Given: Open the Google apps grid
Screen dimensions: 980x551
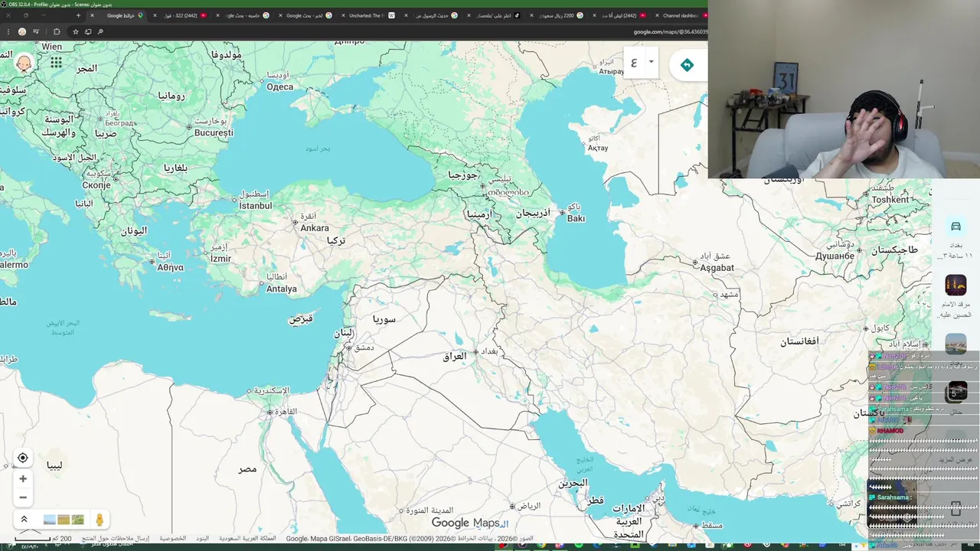Looking at the screenshot, I should [x=56, y=64].
